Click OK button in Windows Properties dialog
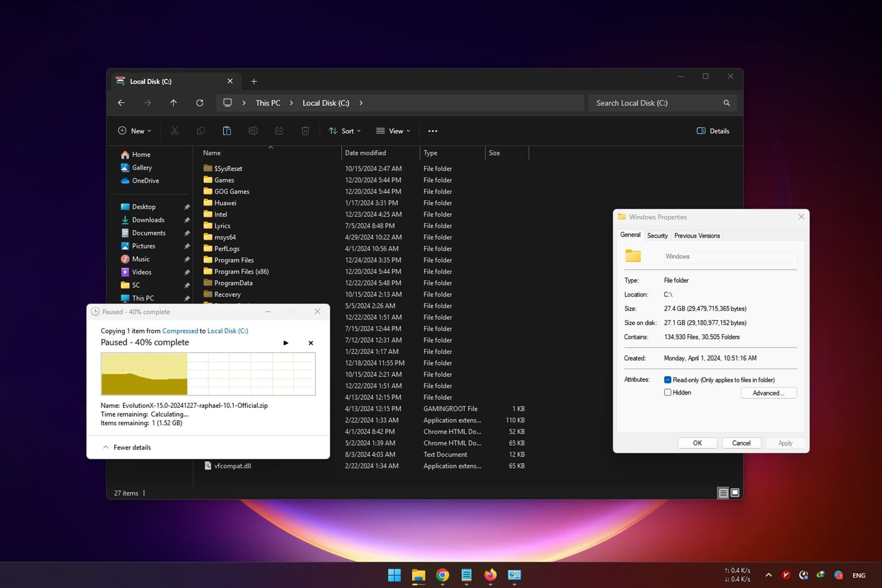This screenshot has width=882, height=588. click(x=697, y=442)
